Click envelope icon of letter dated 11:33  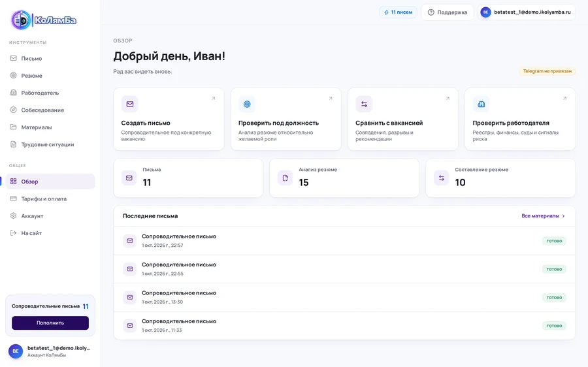[x=130, y=325]
